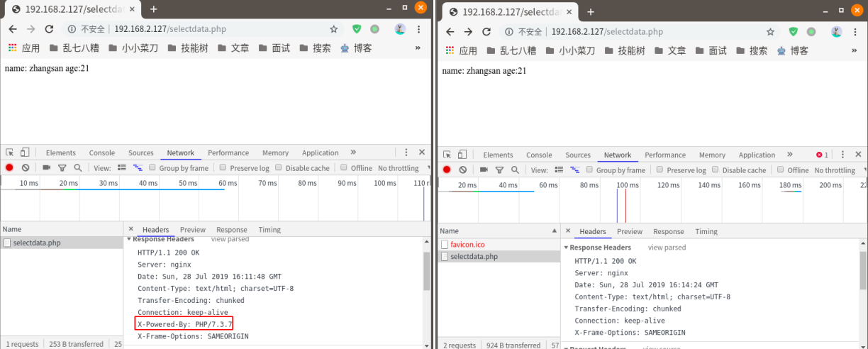
Task: Enable Group by frame in right DevTools
Action: [x=589, y=170]
